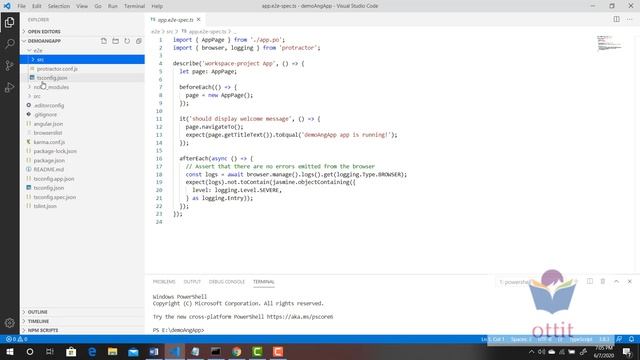Click the feedback icon in status bar
The image size is (640, 360).
pyautogui.click(x=619, y=339)
